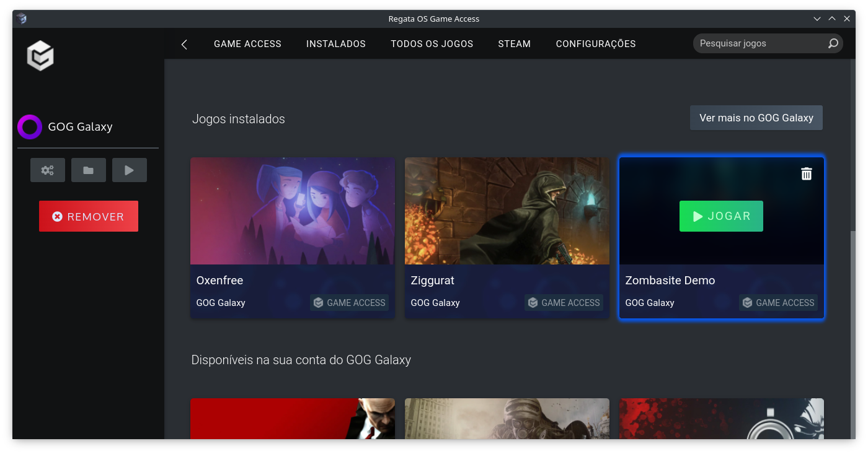Open the Hitman game thumbnail
Screen dimensions: 868x454
pos(293,419)
